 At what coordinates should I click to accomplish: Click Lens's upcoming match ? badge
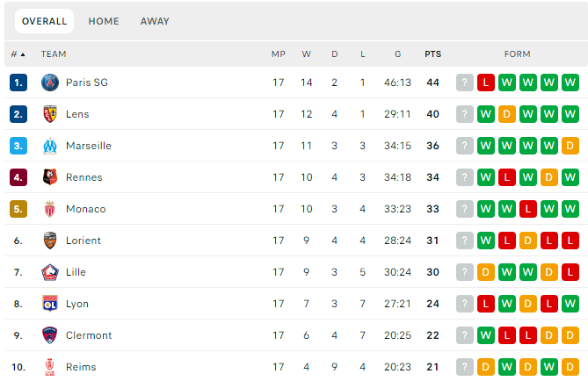(x=465, y=114)
